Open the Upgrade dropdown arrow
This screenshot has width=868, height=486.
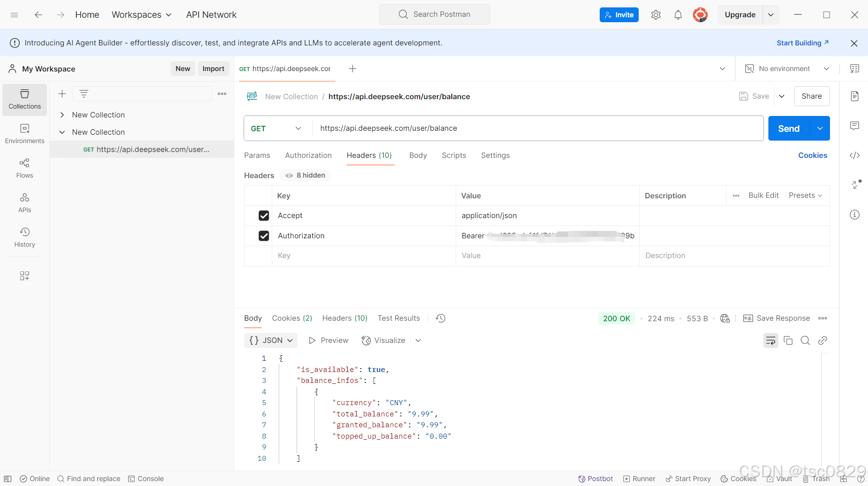click(x=771, y=15)
